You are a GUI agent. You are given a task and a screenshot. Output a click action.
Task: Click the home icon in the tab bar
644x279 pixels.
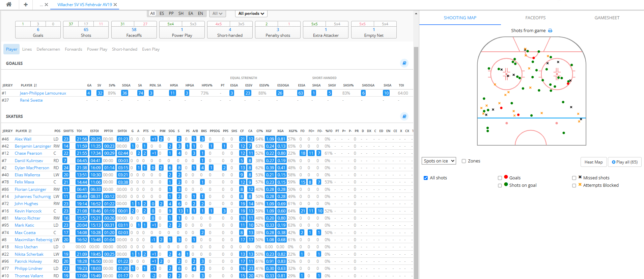(9, 4)
